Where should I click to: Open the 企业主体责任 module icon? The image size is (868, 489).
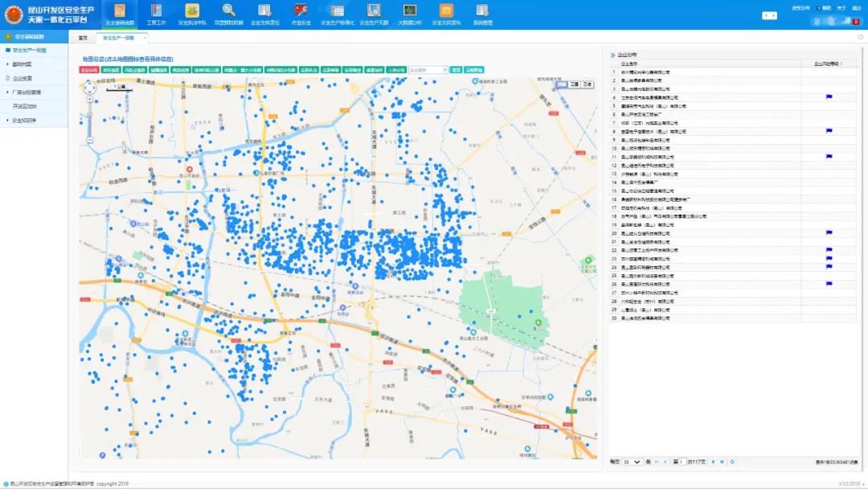265,11
